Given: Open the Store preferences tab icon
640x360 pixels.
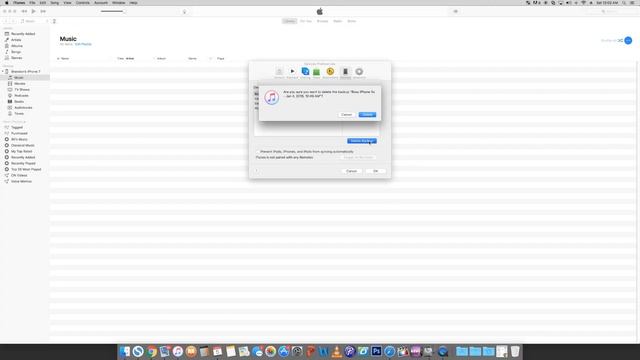Looking at the screenshot, I should [x=317, y=73].
